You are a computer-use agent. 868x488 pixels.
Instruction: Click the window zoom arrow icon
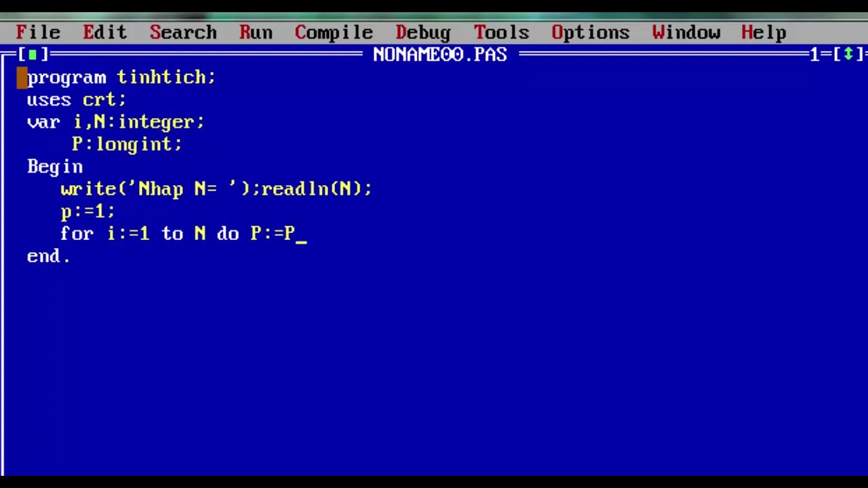pyautogui.click(x=848, y=55)
